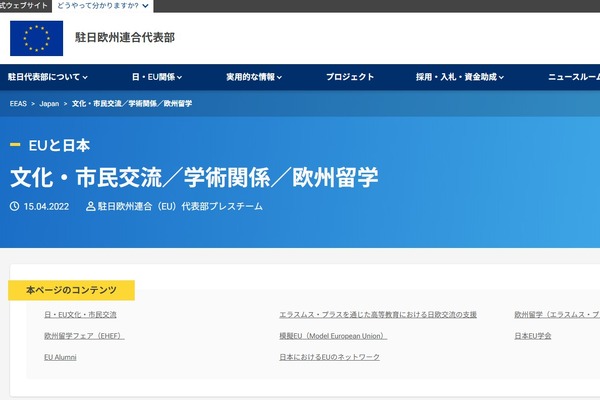Expand the 実用的な情報 menu
The image size is (600, 400).
click(x=254, y=77)
